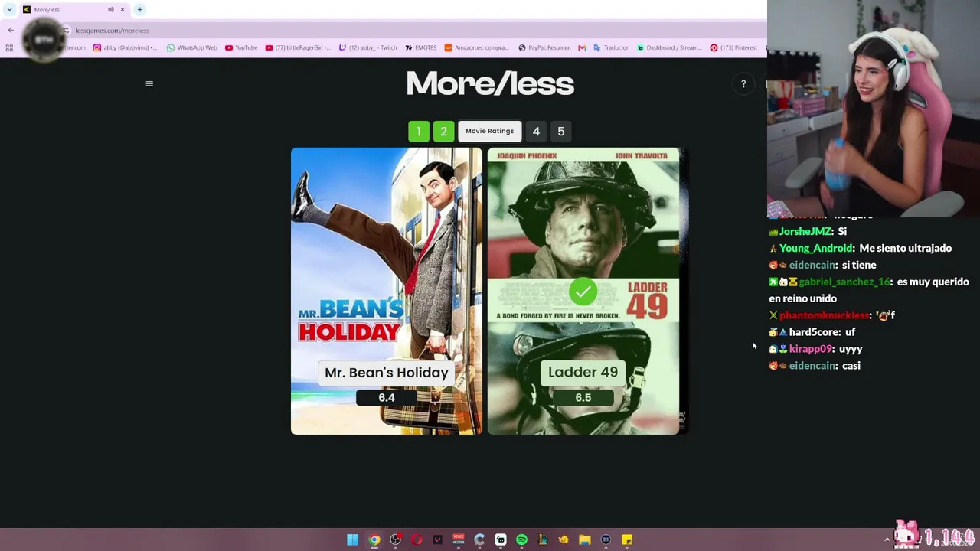Open File Explorer from the taskbar
Viewport: 980px width, 551px height.
(x=585, y=540)
